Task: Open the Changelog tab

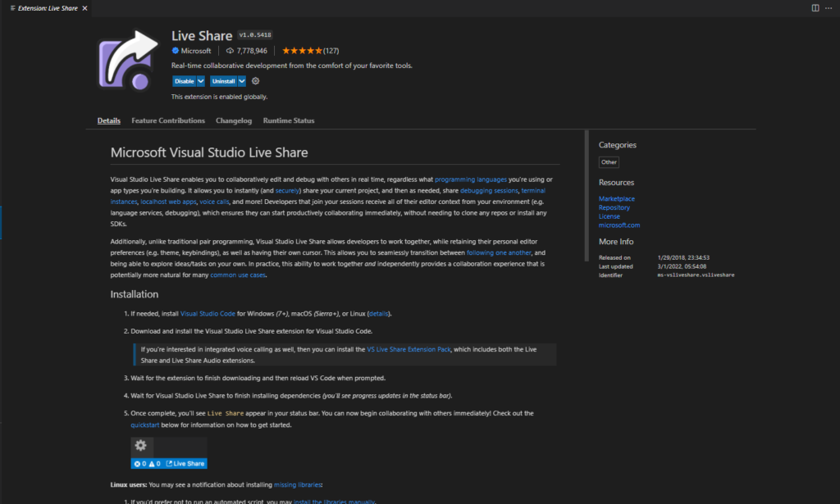Action: (x=234, y=121)
